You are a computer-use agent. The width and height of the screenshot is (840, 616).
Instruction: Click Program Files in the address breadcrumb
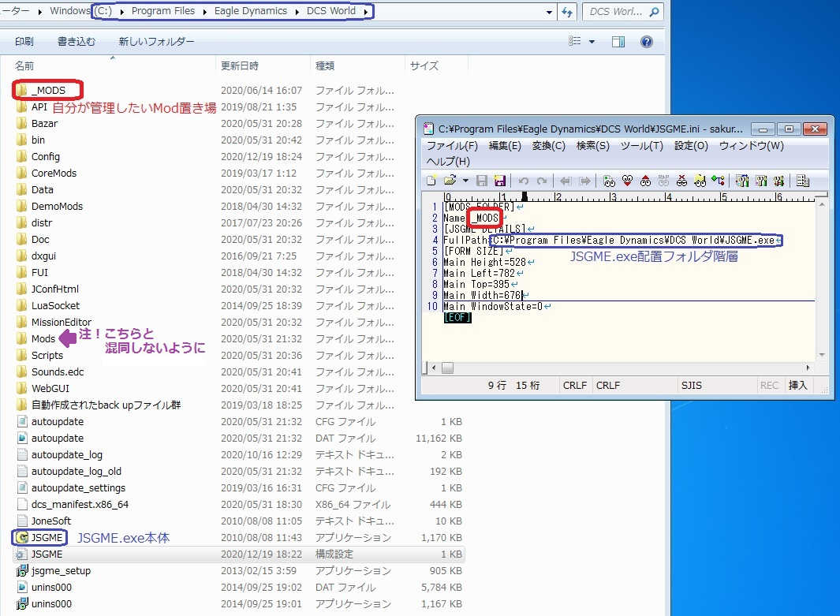pos(162,11)
